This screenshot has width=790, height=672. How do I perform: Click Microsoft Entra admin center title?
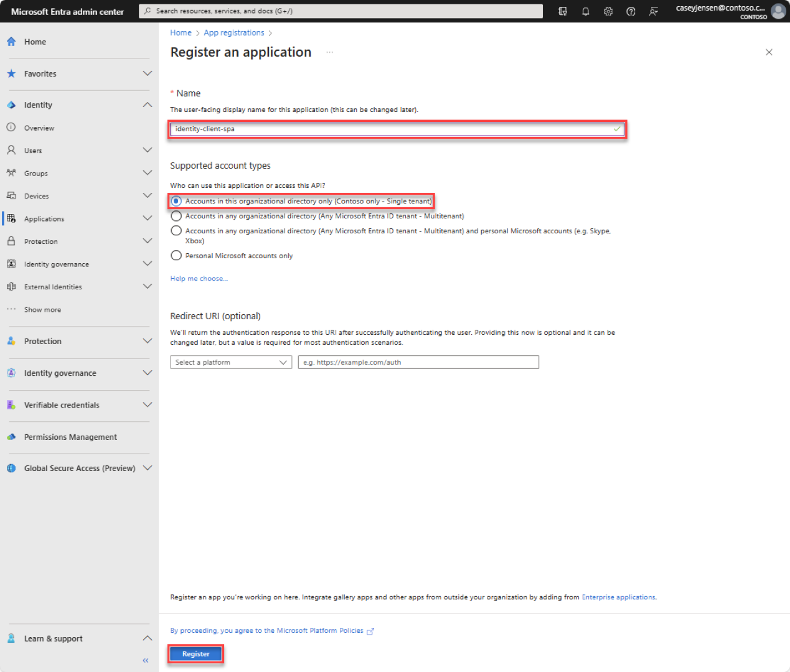pos(67,12)
